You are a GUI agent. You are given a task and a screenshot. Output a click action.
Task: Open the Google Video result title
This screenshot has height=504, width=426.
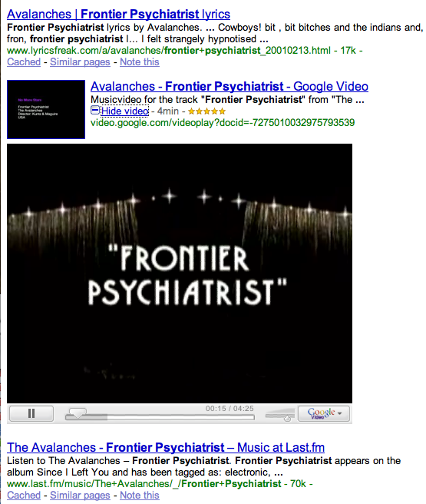coord(230,86)
